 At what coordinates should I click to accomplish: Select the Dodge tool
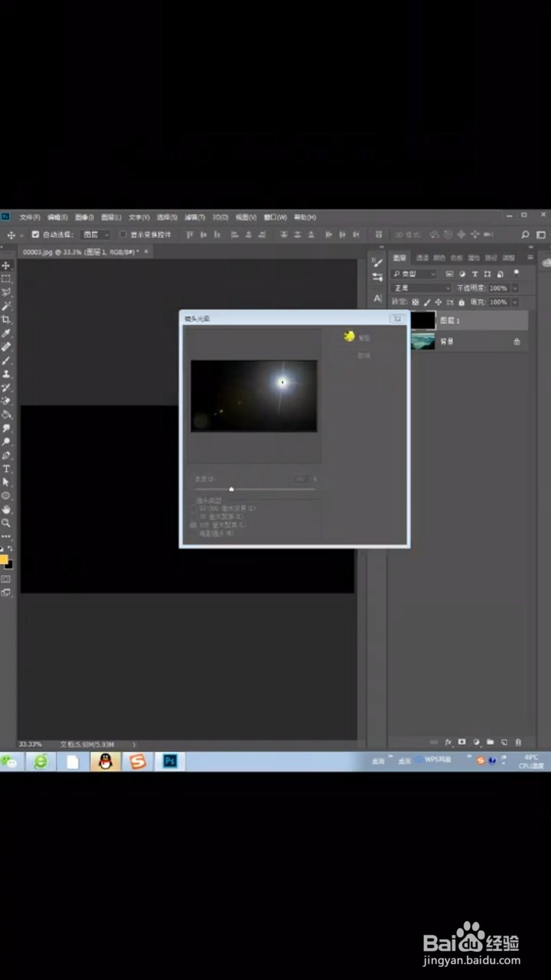6,442
